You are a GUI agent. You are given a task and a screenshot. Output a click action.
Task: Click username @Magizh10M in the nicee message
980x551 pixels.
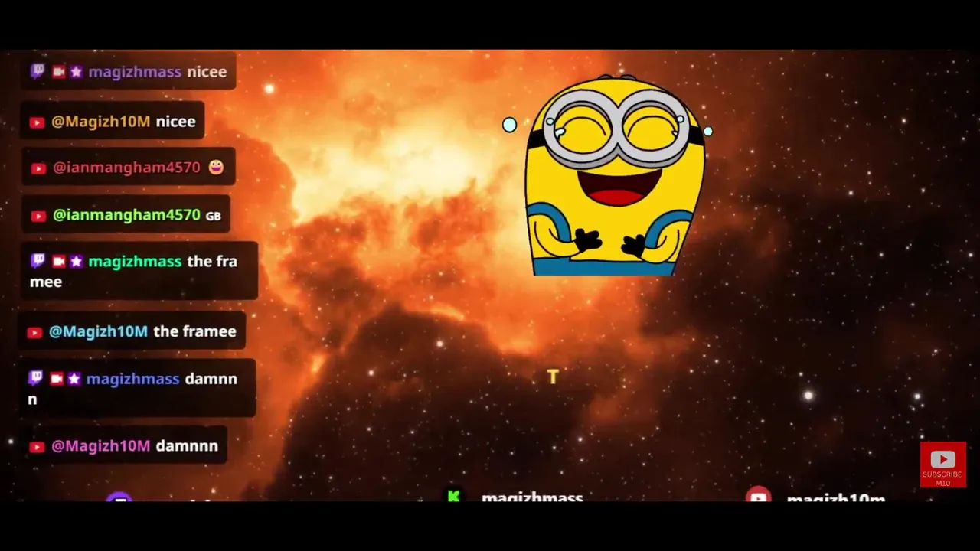100,122
